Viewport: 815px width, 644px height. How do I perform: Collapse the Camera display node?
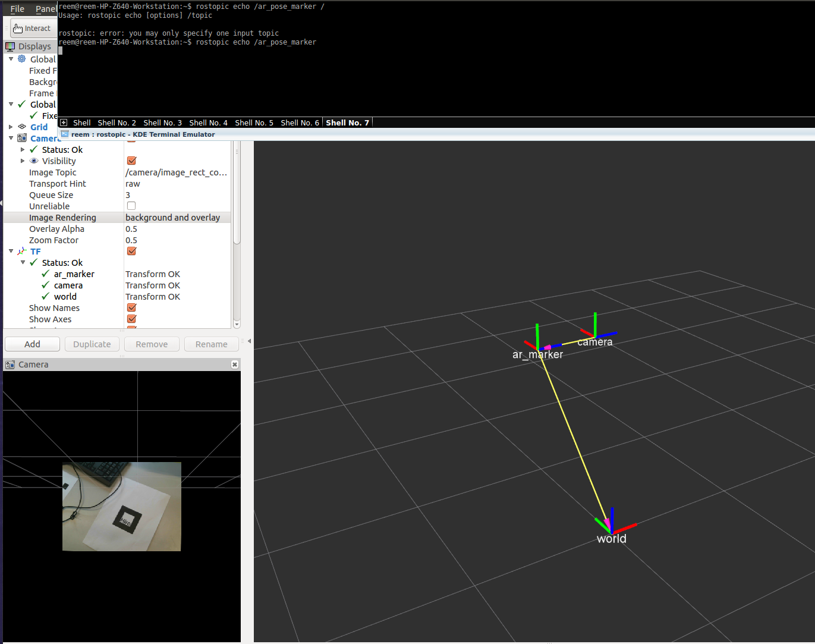click(x=11, y=138)
